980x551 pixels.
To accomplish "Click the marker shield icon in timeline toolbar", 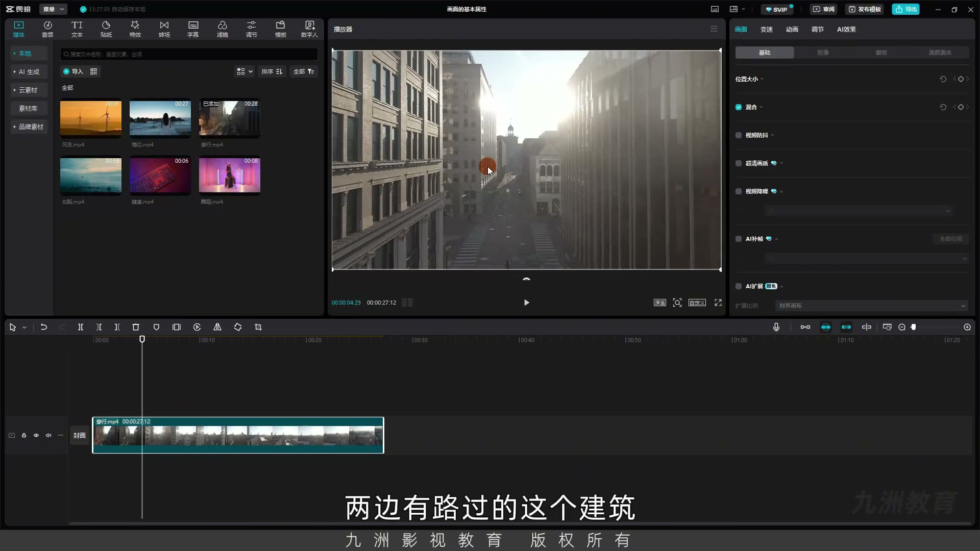I will (x=156, y=327).
